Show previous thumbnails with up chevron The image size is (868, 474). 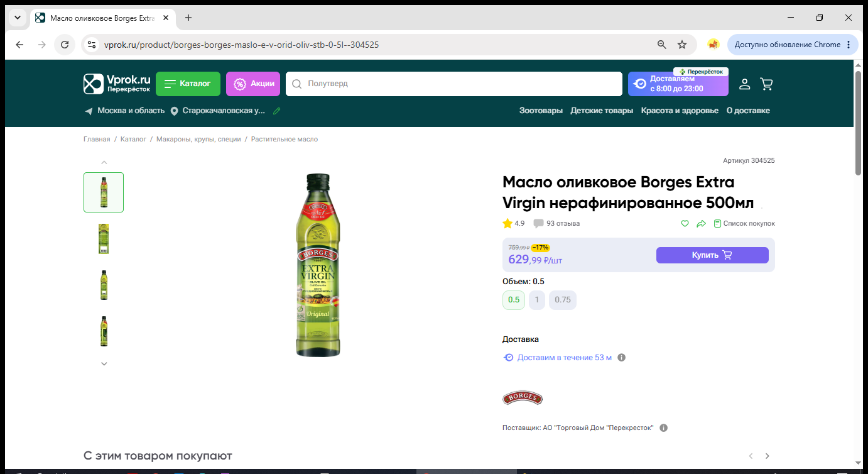[x=104, y=162]
